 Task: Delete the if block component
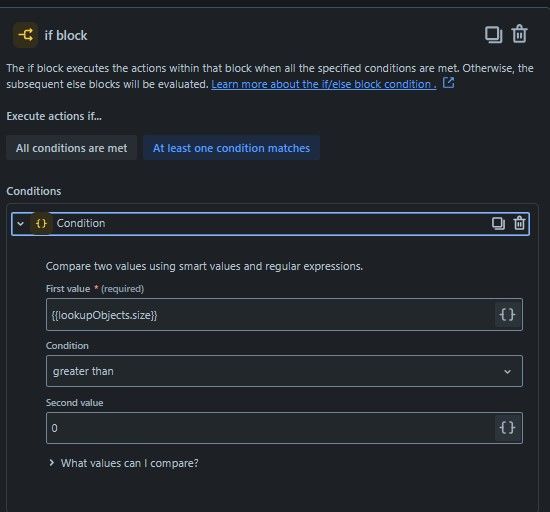point(519,34)
